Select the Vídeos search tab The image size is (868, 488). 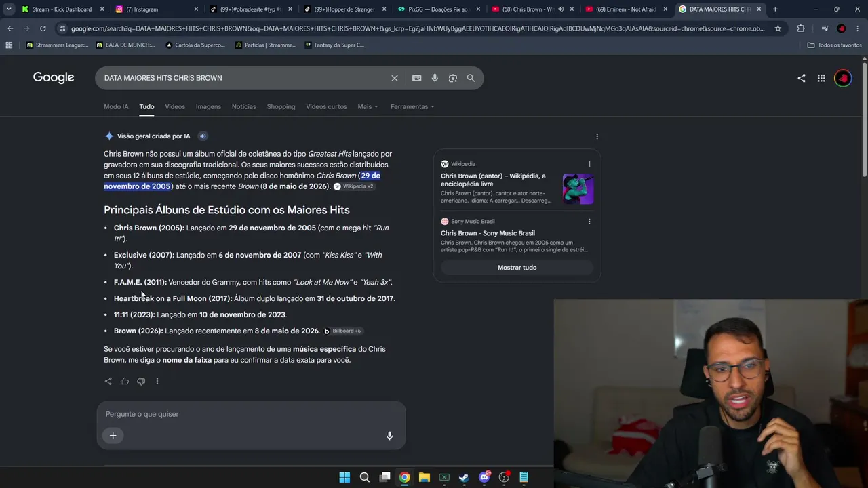coord(175,106)
